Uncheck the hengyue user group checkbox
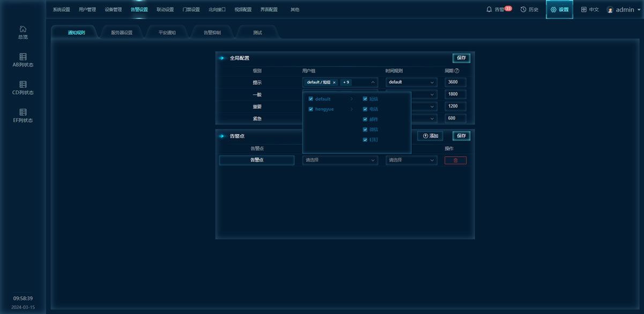This screenshot has height=314, width=644. [310, 109]
